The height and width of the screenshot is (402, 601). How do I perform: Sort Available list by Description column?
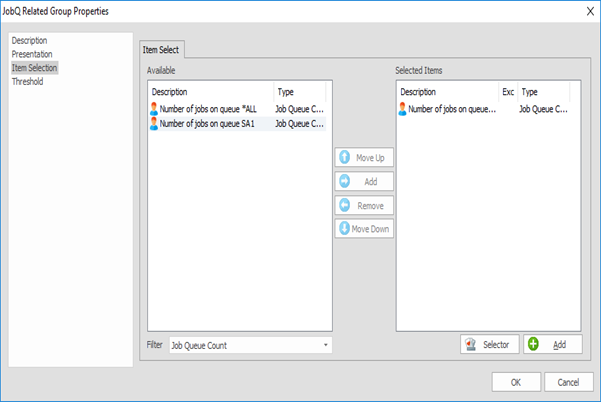click(210, 91)
